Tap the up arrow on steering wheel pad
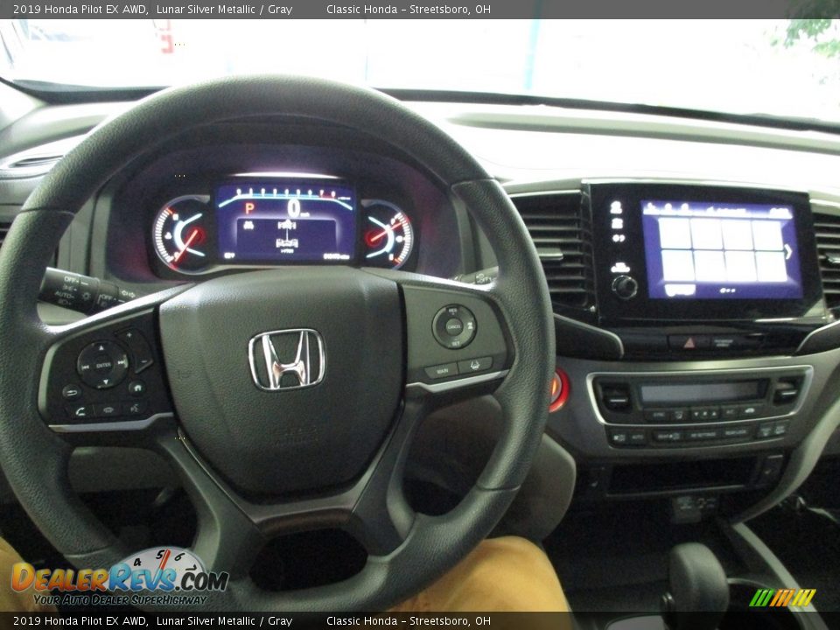 click(101, 347)
